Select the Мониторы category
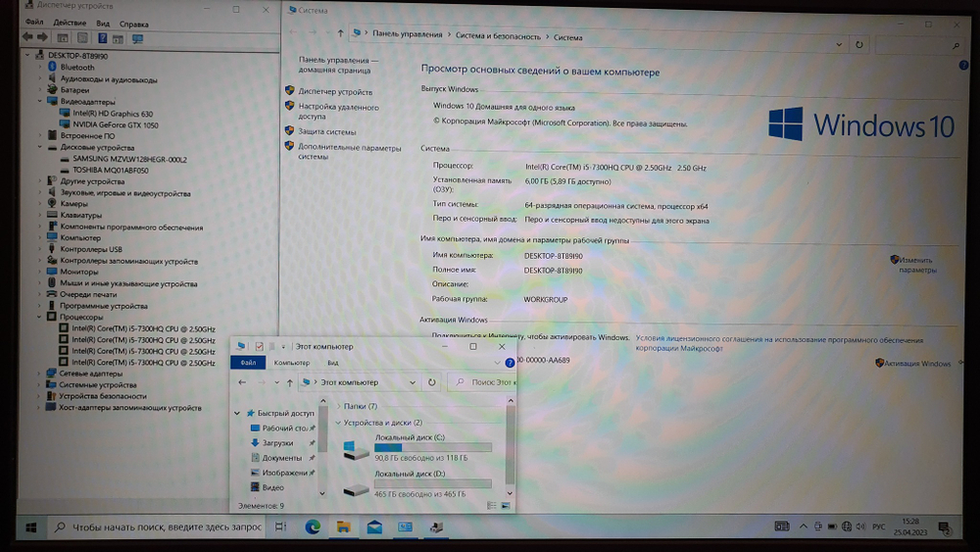The image size is (980, 552). [78, 272]
